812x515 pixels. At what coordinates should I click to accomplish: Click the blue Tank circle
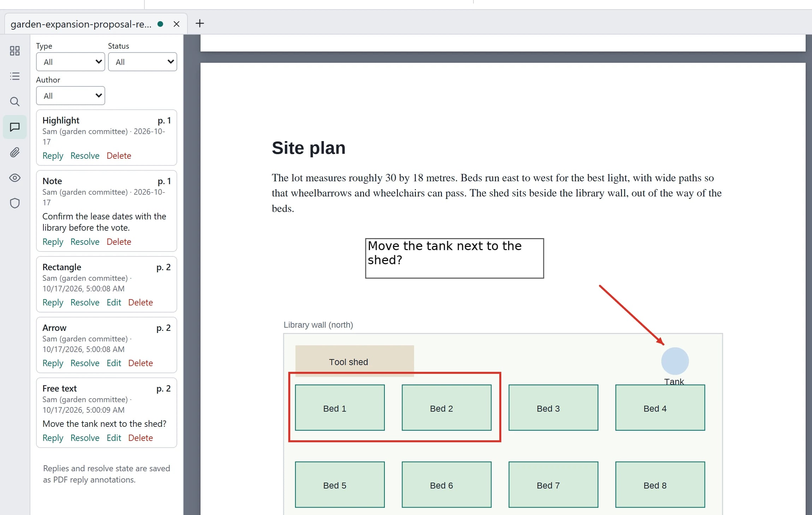pyautogui.click(x=675, y=361)
